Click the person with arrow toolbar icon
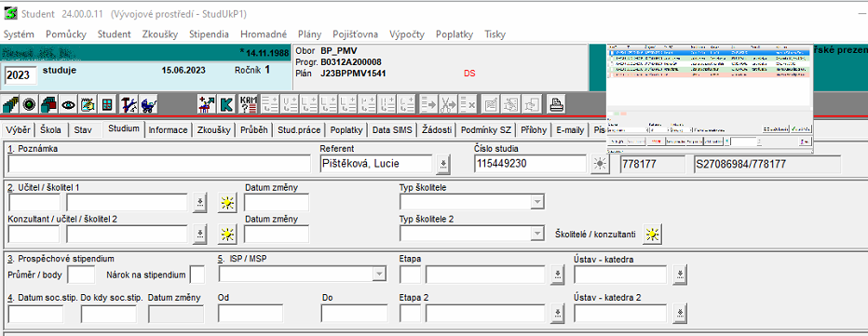 pos(207,103)
